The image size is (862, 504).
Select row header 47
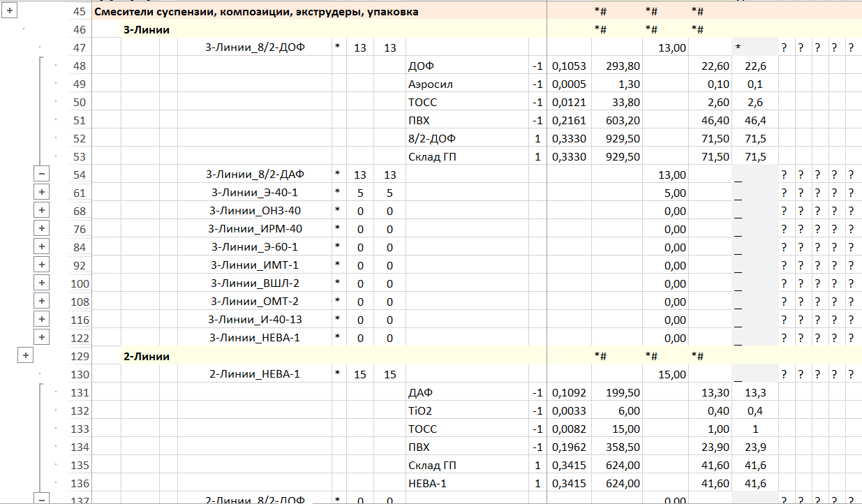click(x=80, y=48)
